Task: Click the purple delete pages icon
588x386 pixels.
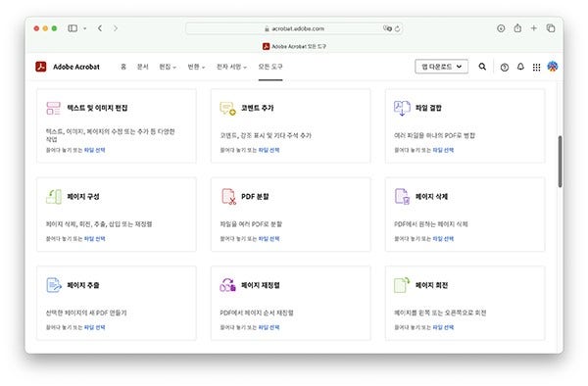Action: [x=402, y=197]
